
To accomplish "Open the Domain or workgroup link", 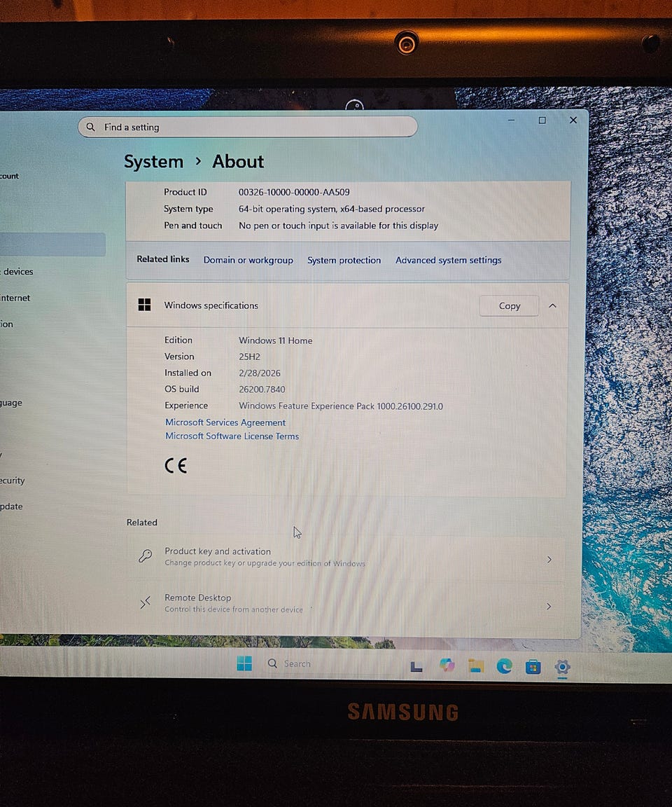I will tap(248, 260).
